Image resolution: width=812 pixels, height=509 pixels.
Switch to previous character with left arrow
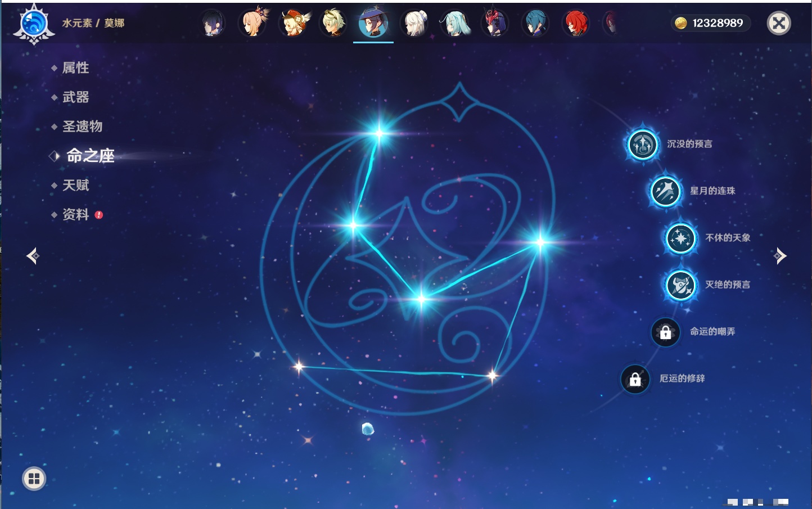(33, 256)
